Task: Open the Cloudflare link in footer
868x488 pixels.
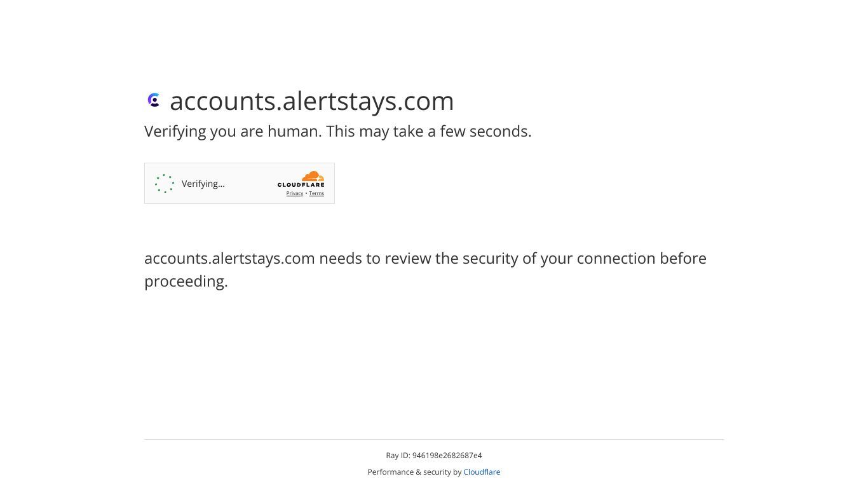Action: 482,472
